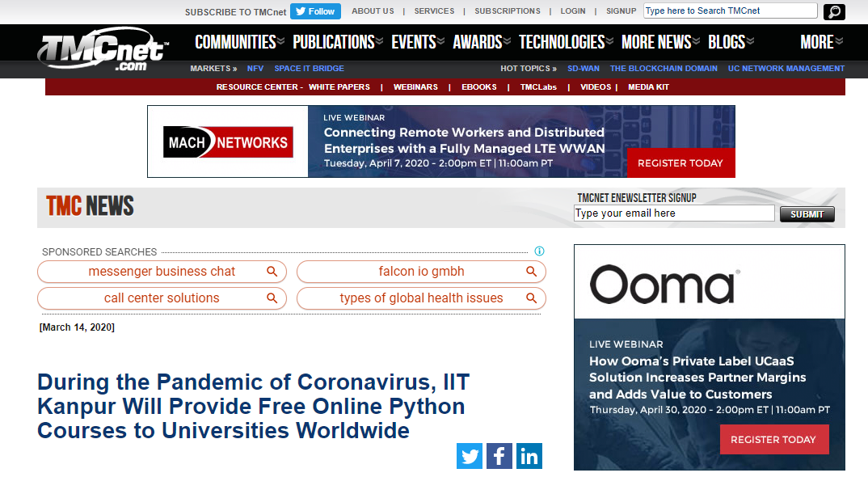Open the NFV market link

click(x=255, y=68)
